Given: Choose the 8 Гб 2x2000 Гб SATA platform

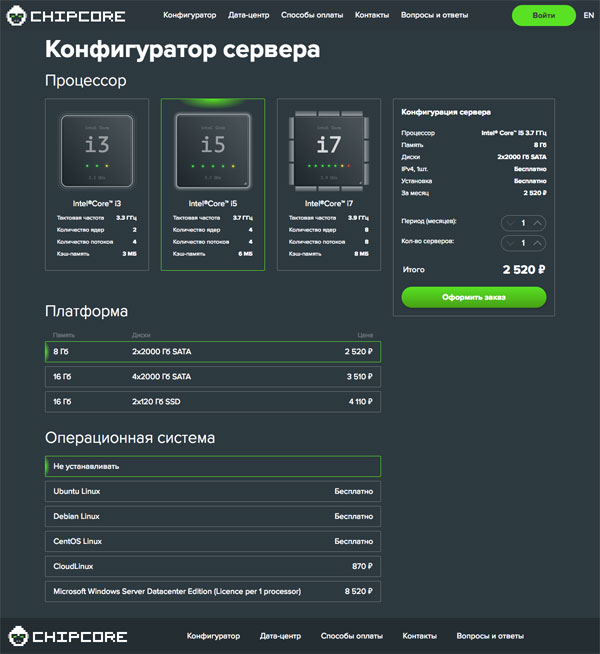Looking at the screenshot, I should coord(213,352).
